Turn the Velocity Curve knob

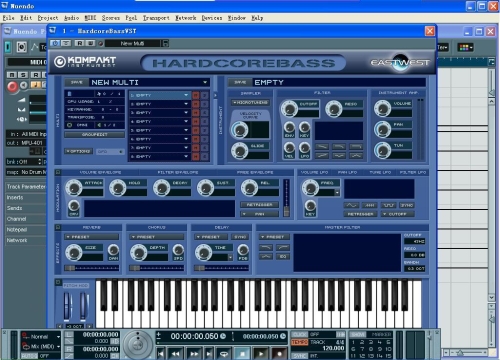pyautogui.click(x=239, y=130)
